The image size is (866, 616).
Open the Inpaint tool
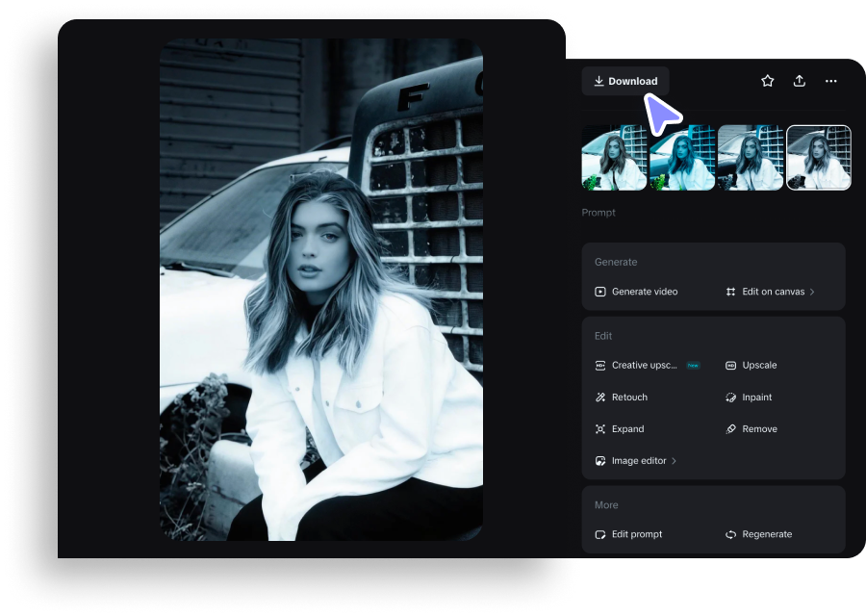[755, 397]
